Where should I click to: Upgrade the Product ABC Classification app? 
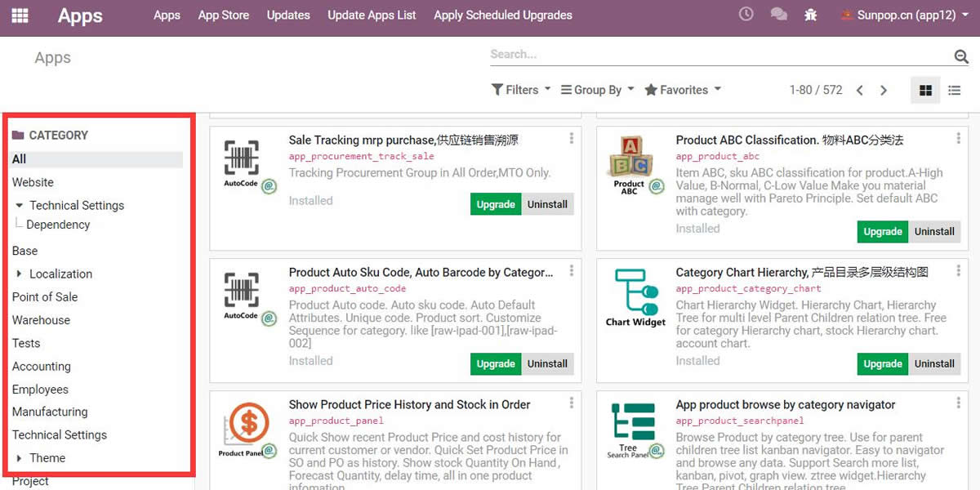(883, 232)
